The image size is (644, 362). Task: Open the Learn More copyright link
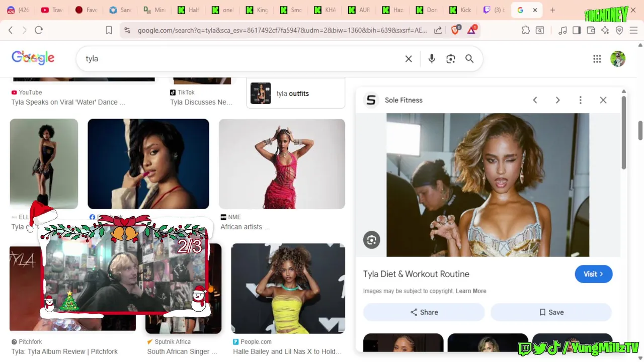pos(471,291)
